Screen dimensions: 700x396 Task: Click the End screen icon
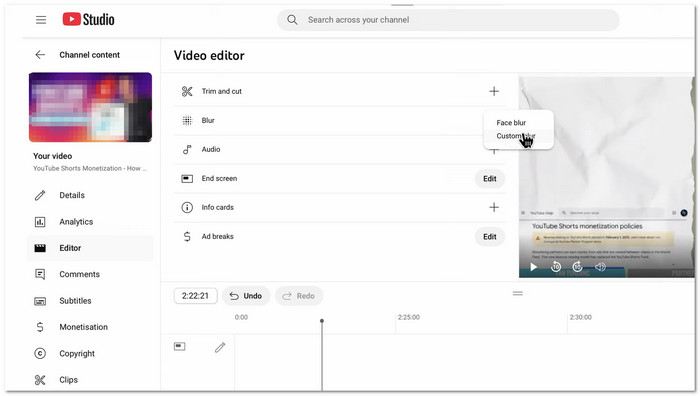pyautogui.click(x=187, y=179)
